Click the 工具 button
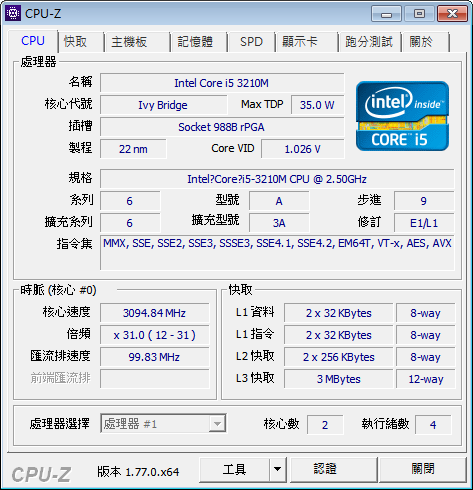The height and width of the screenshot is (490, 473). pos(234,469)
